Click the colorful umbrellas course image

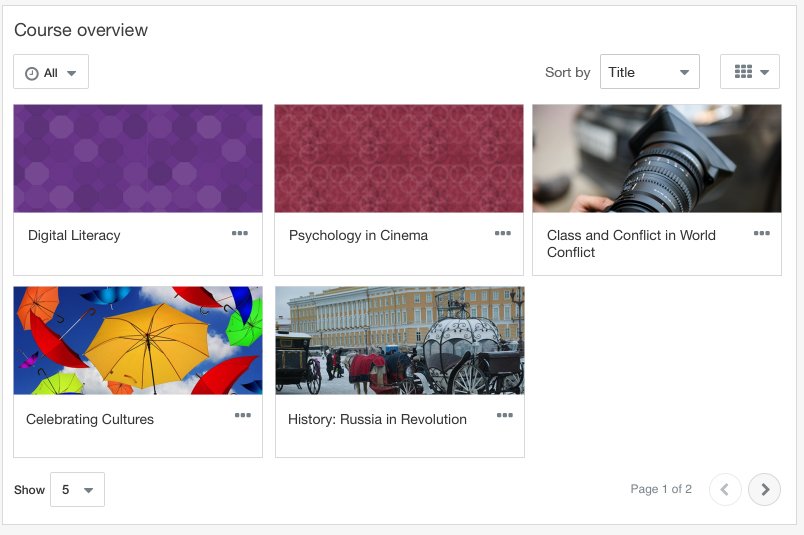(138, 341)
